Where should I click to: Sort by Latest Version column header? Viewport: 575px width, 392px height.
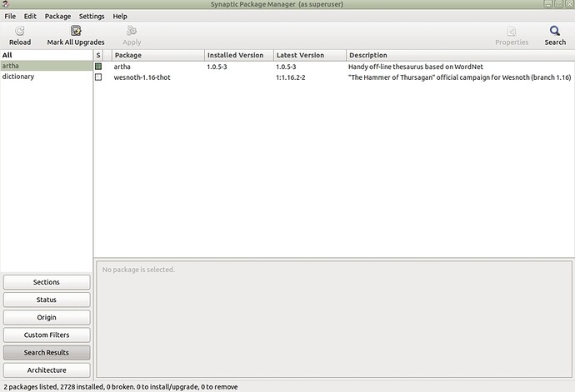(310, 55)
